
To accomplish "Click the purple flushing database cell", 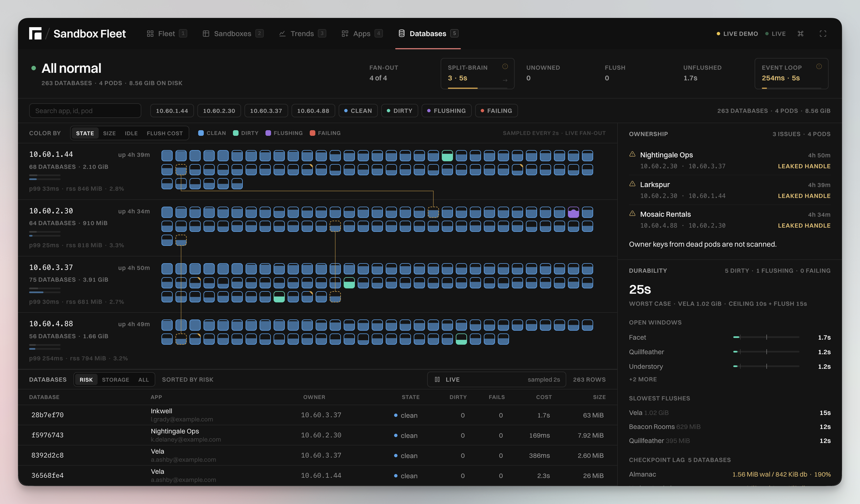I will (573, 212).
